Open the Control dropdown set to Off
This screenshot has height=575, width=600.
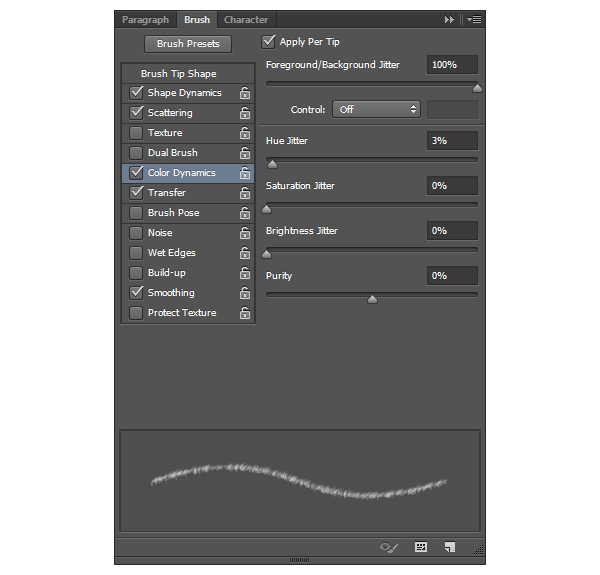click(377, 109)
